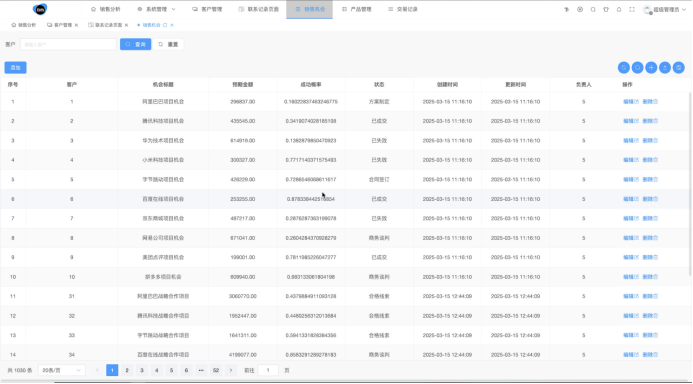Viewport: 693px width, 384px height.
Task: Click the round upload icon above table
Action: [x=665, y=68]
